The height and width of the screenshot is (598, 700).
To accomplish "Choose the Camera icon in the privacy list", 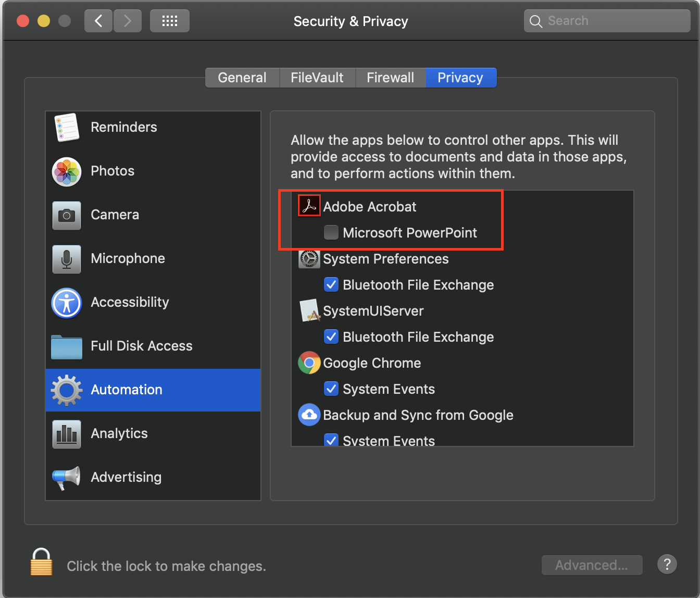I will 67,215.
